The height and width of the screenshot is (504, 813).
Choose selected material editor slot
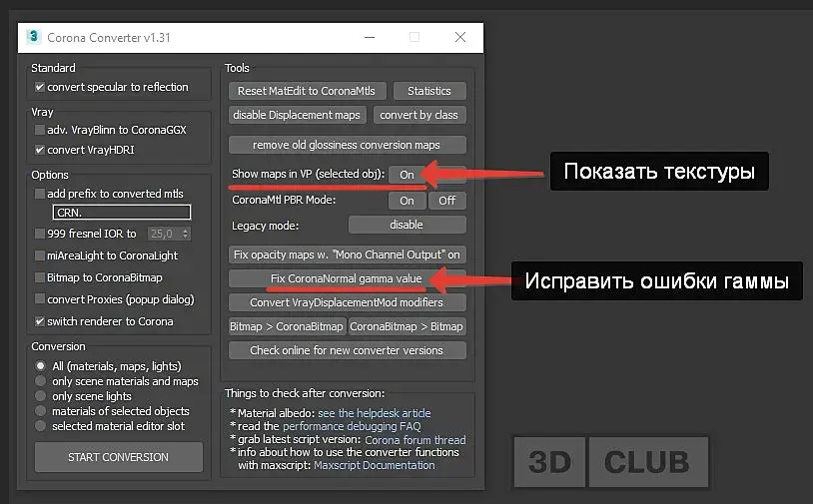pos(40,426)
